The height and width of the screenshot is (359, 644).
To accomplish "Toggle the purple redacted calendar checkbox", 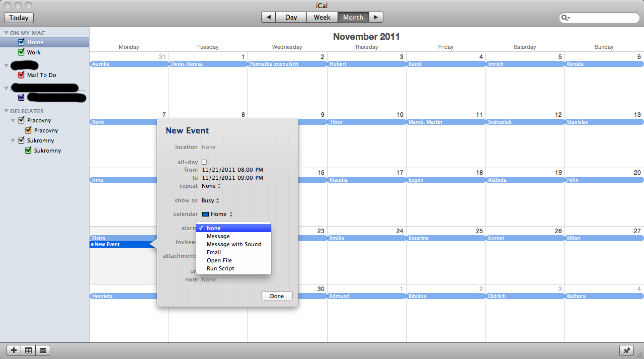I will (x=21, y=98).
